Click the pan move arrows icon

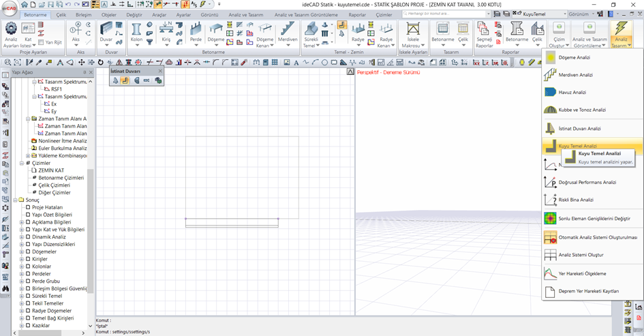coord(81,63)
